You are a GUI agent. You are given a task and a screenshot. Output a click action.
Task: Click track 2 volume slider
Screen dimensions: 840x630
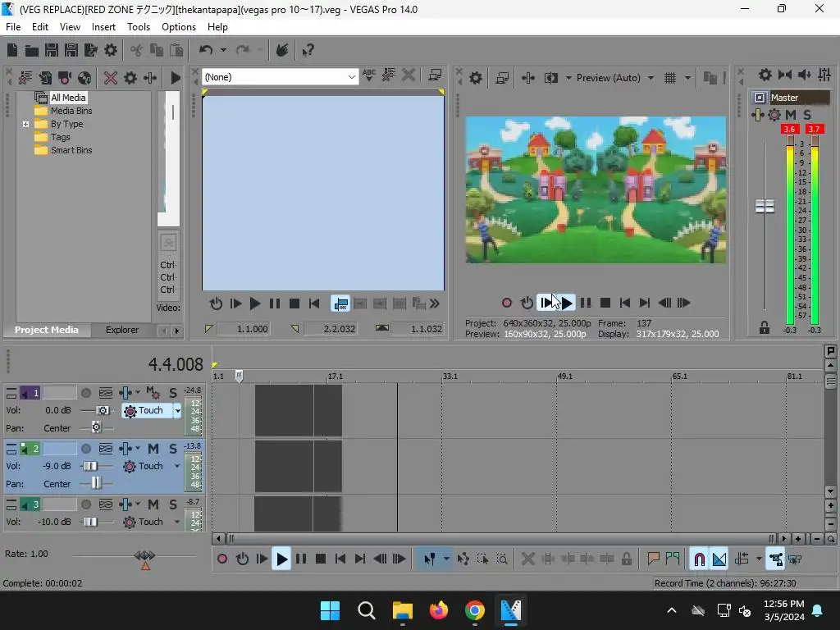(x=90, y=466)
